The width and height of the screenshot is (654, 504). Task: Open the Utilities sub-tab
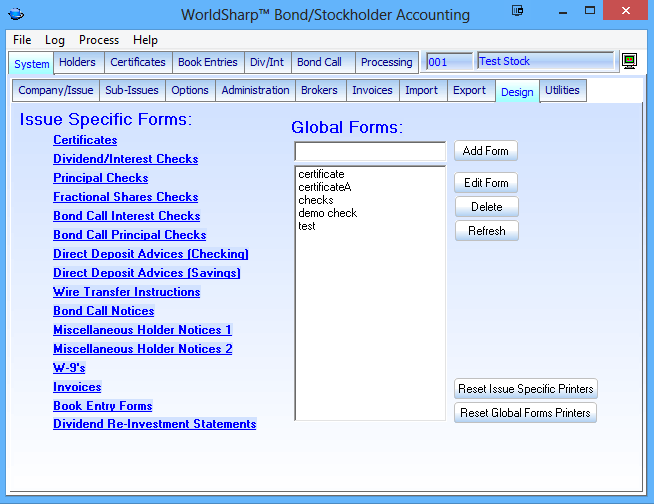(562, 90)
